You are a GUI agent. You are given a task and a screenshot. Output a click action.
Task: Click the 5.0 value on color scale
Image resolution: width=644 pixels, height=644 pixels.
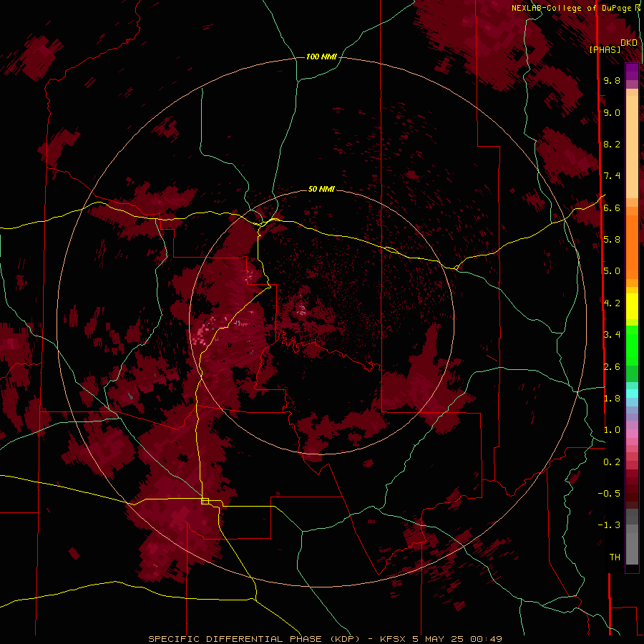[612, 271]
